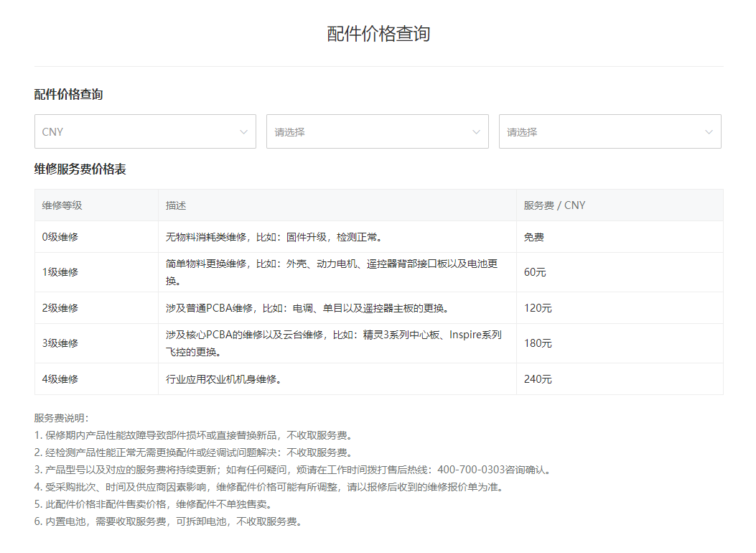Select the 3级维修 row label

point(60,343)
